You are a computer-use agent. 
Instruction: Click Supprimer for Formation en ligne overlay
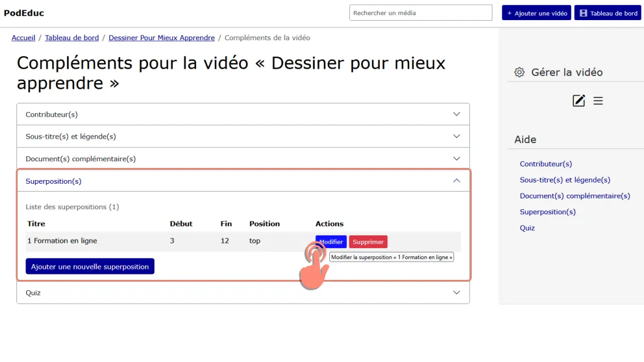pyautogui.click(x=368, y=242)
